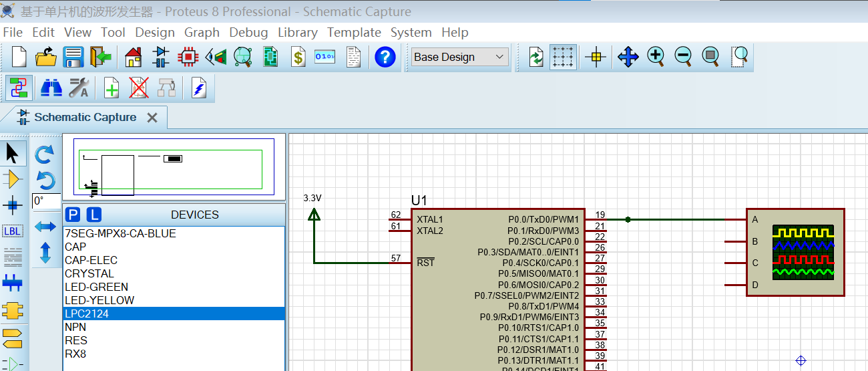Open the Debug menu

point(248,32)
